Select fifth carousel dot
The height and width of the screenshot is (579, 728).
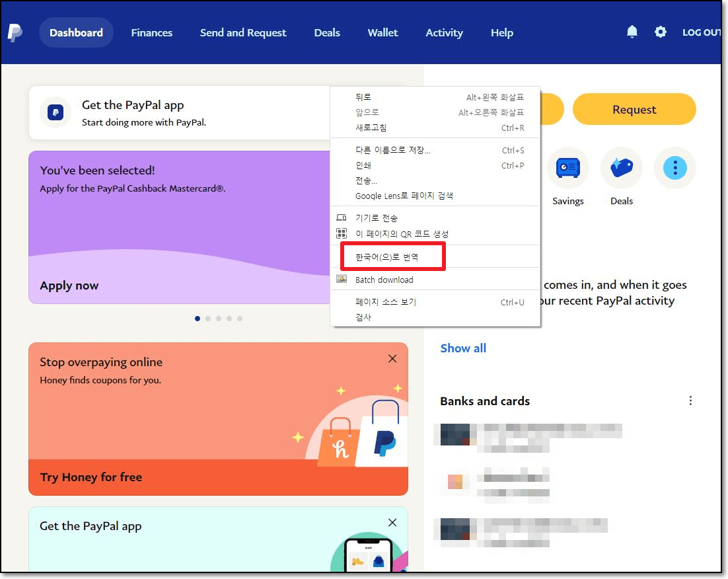(x=240, y=319)
